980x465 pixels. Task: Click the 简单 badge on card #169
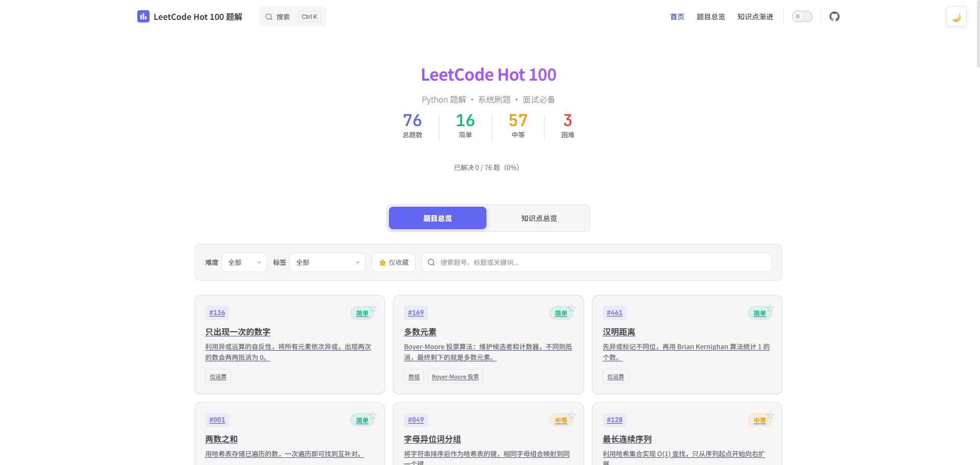click(561, 313)
